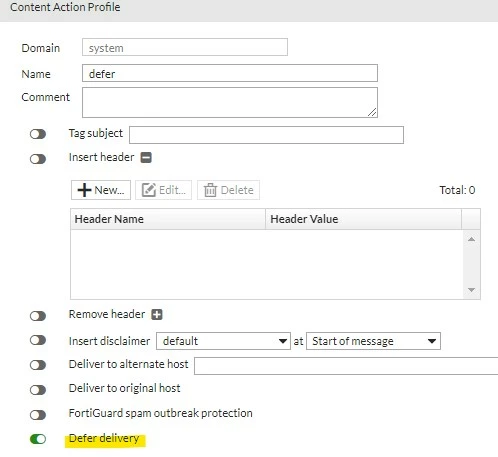Sort by Header Value column
498x457 pixels.
(x=363, y=219)
